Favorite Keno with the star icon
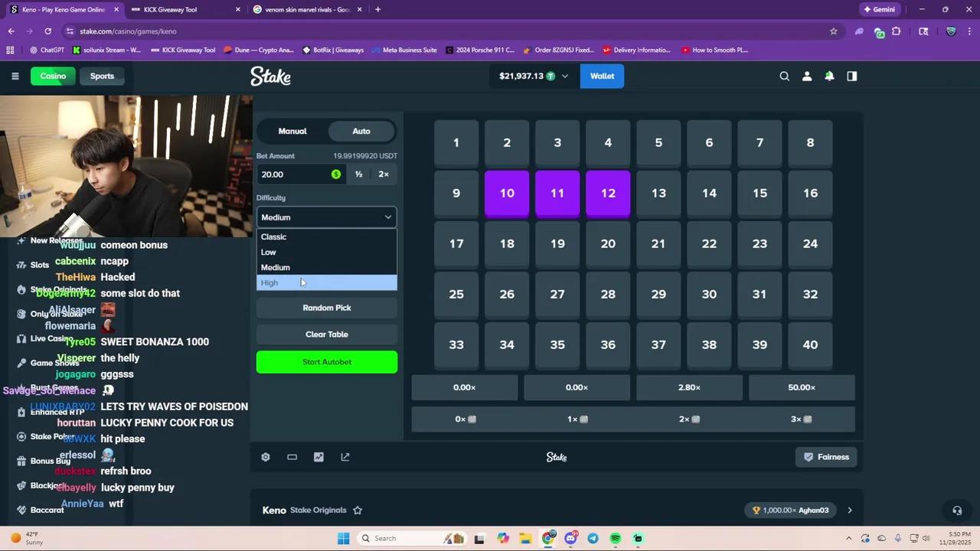 [357, 510]
